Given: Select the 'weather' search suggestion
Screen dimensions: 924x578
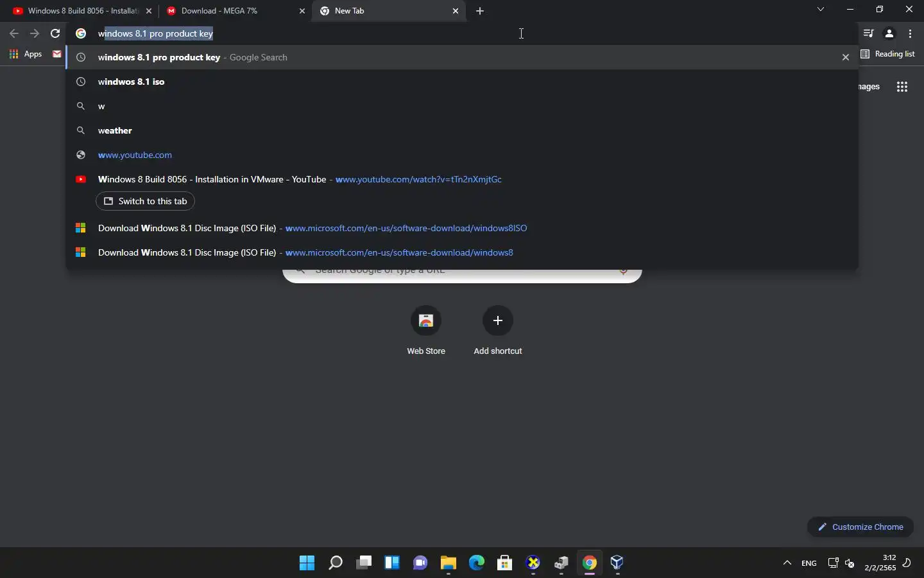Looking at the screenshot, I should [462, 130].
